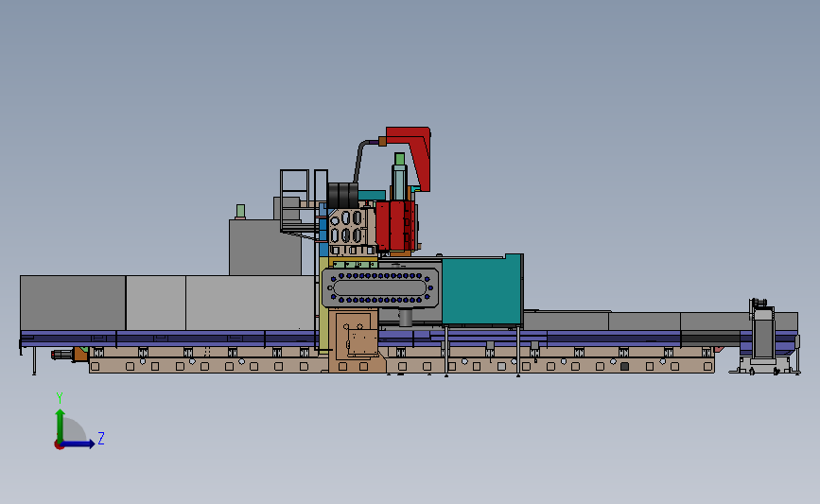This screenshot has width=820, height=504.
Task: Select the brown column base with square cover
Action: [x=356, y=339]
